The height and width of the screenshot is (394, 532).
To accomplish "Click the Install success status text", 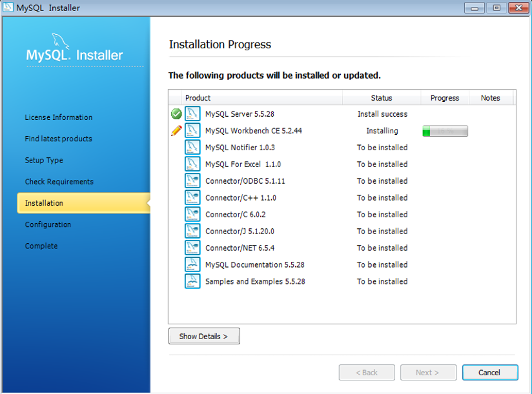I will pos(382,114).
